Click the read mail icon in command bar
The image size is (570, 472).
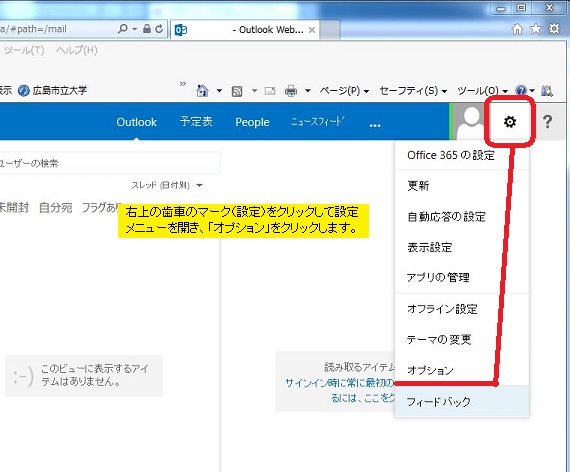[x=270, y=91]
